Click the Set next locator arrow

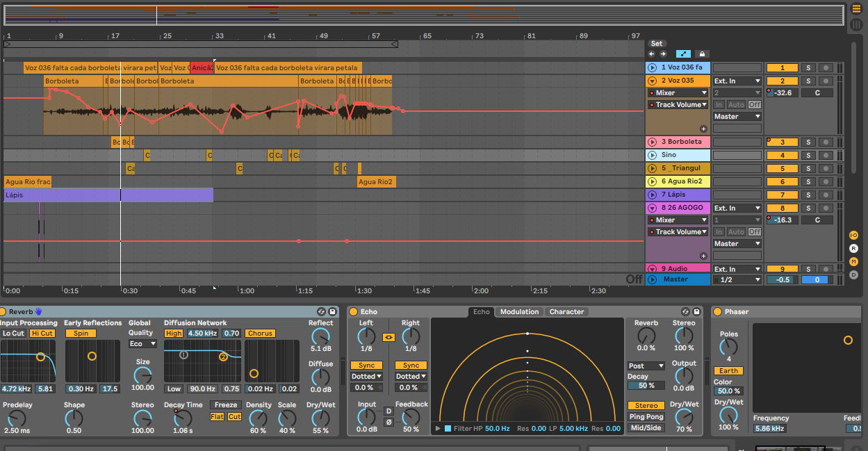[663, 54]
